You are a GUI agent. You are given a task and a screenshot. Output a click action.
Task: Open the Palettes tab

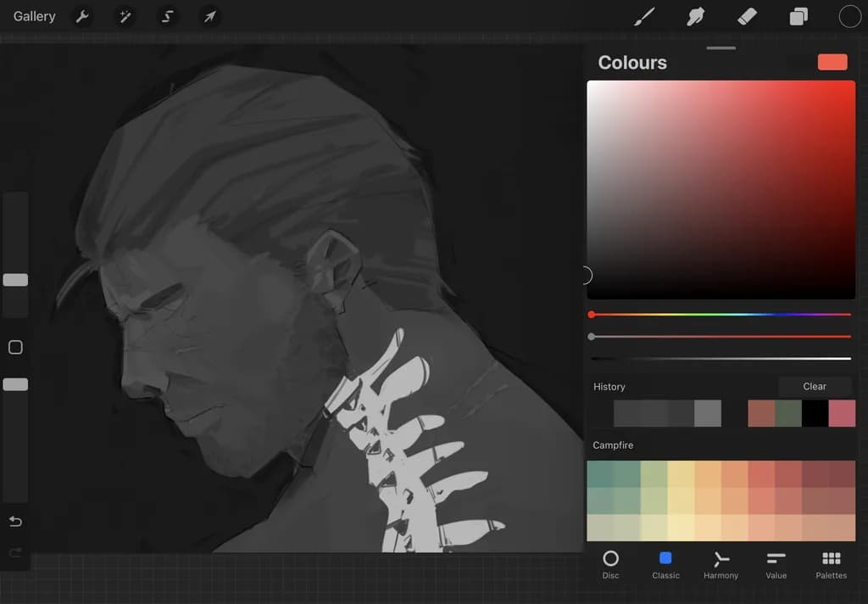point(831,565)
